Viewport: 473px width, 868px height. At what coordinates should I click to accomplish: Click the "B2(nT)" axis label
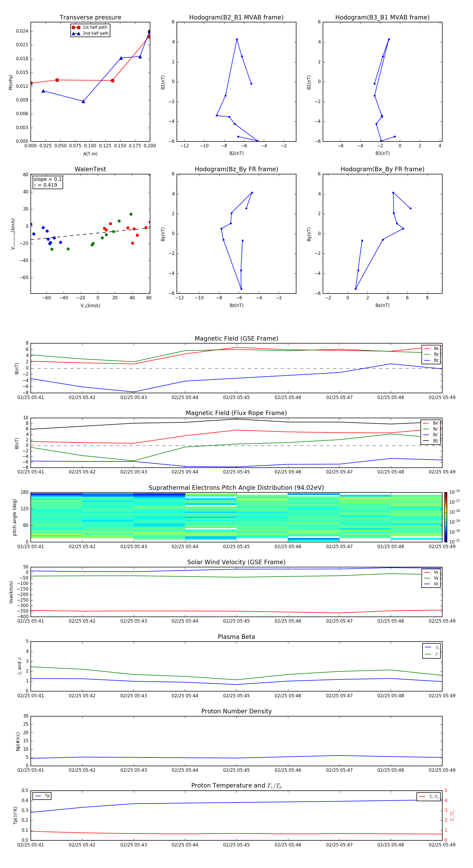click(x=236, y=153)
